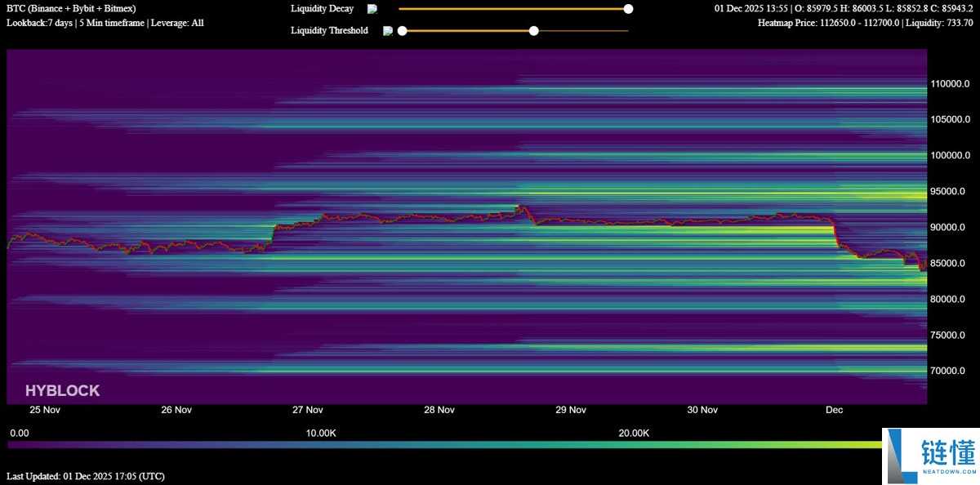Grab the Liquidity Decay slider handle
The height and width of the screenshot is (485, 980).
pyautogui.click(x=628, y=9)
